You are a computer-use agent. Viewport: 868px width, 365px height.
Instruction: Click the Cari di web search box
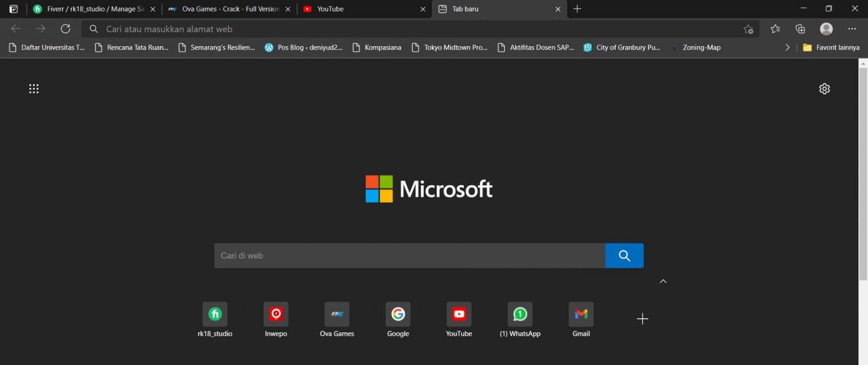point(410,256)
